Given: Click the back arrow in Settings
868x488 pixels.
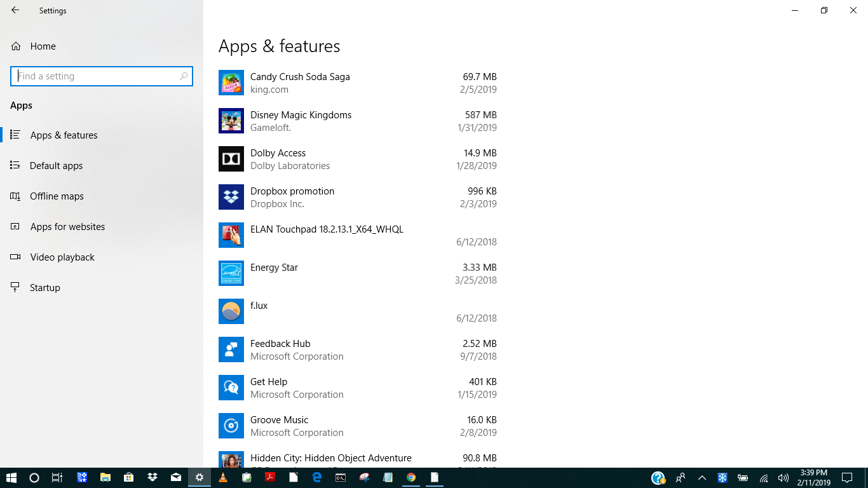Looking at the screenshot, I should 15,10.
